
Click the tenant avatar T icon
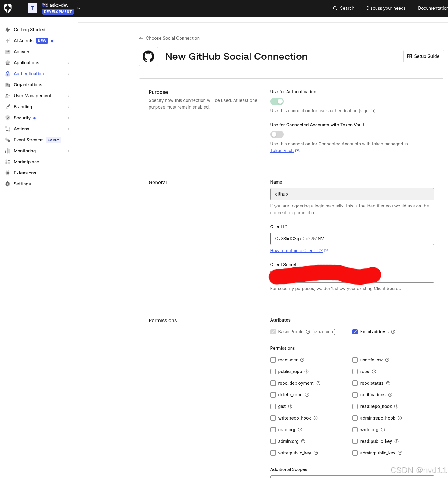click(32, 8)
